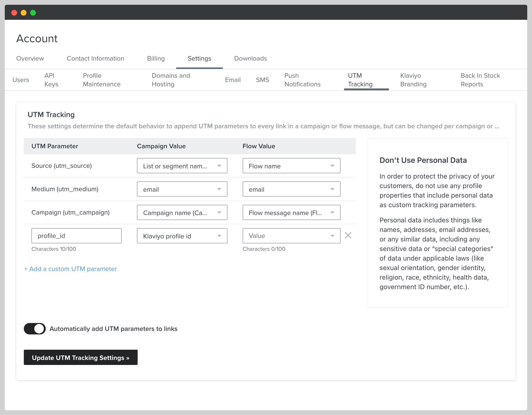The width and height of the screenshot is (532, 415).
Task: Open the Push Notifications tab
Action: [x=302, y=80]
